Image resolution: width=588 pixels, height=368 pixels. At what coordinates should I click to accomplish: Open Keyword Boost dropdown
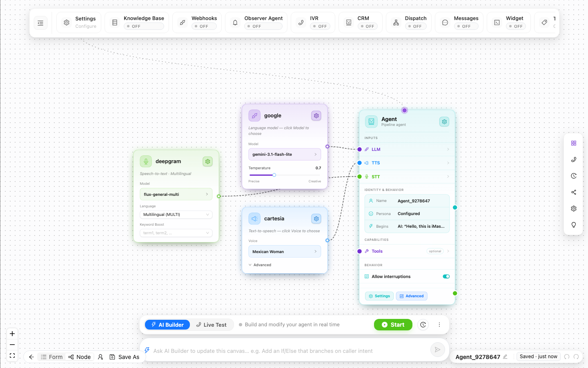176,233
